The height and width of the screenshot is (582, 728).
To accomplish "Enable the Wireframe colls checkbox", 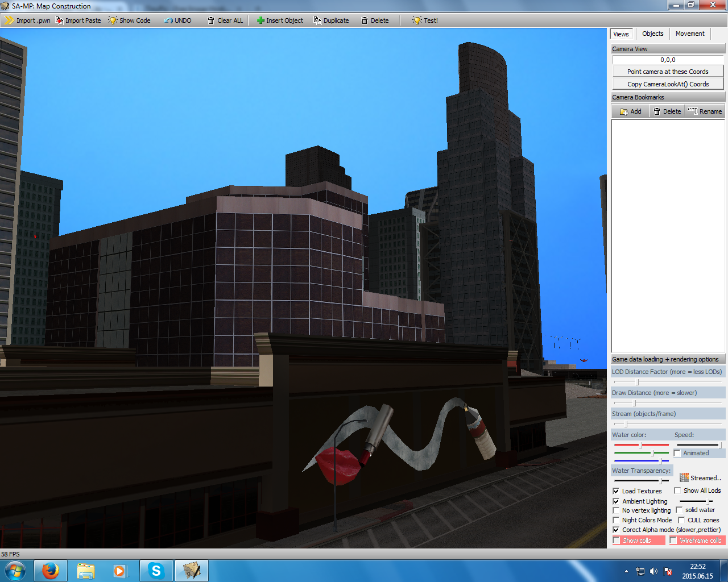I will pos(673,541).
